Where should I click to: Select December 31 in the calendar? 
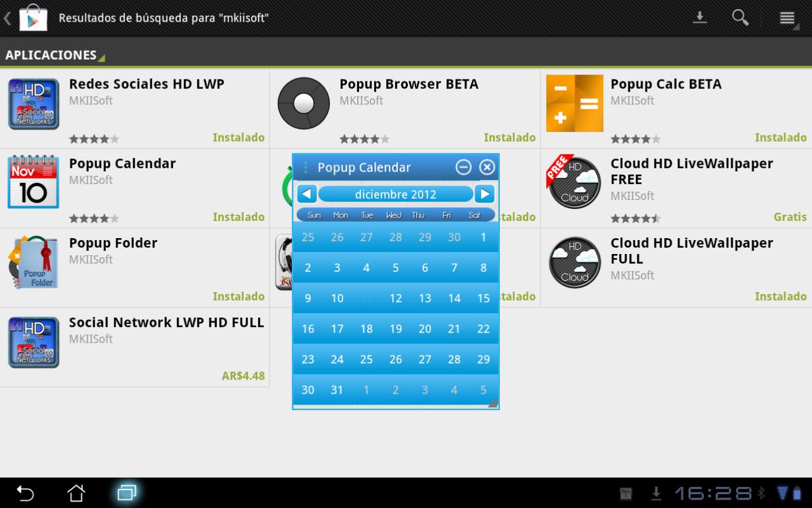337,390
